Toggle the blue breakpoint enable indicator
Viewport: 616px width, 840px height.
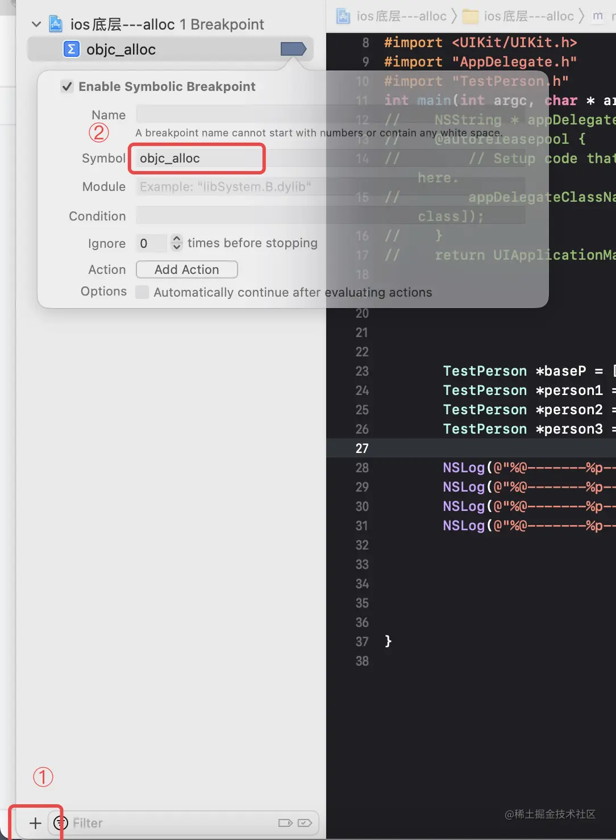(x=294, y=49)
